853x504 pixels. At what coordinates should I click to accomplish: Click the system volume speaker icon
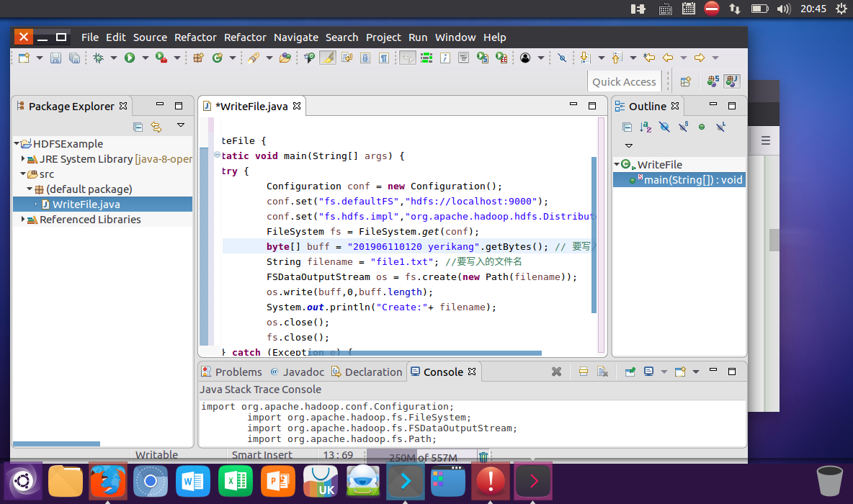(783, 9)
